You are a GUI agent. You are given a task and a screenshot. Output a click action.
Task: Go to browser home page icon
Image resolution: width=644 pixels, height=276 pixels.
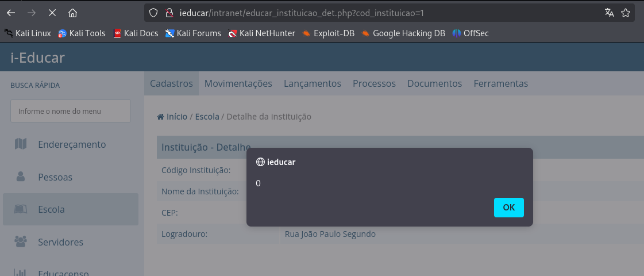73,13
